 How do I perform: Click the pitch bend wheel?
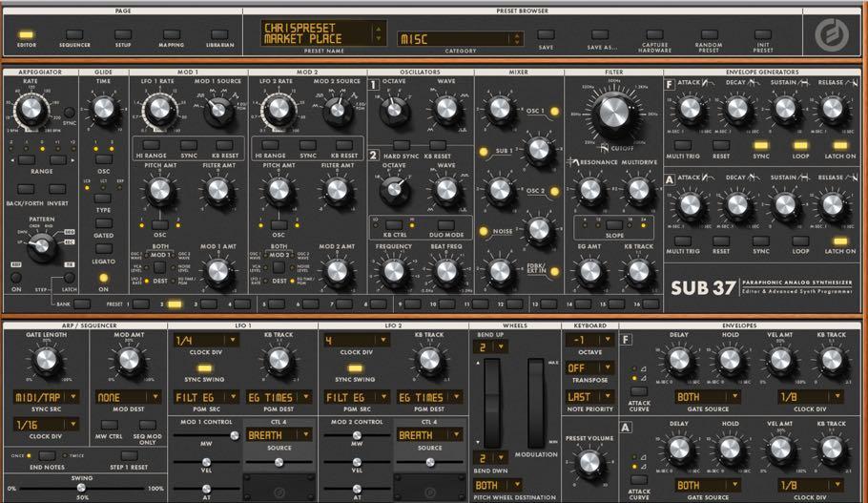click(x=491, y=403)
